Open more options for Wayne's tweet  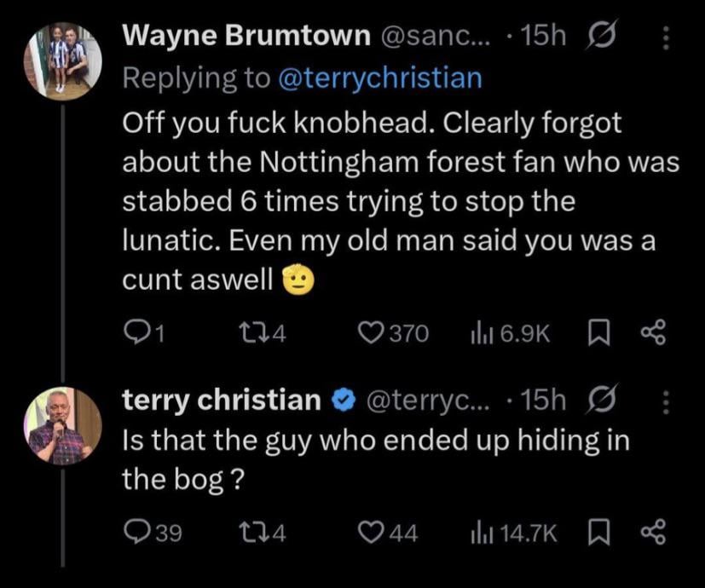[x=667, y=37]
